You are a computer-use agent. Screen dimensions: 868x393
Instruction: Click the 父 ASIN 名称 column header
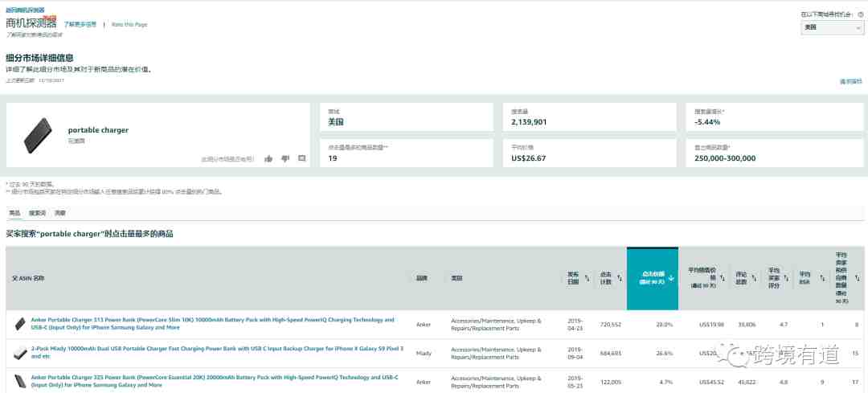pos(28,278)
